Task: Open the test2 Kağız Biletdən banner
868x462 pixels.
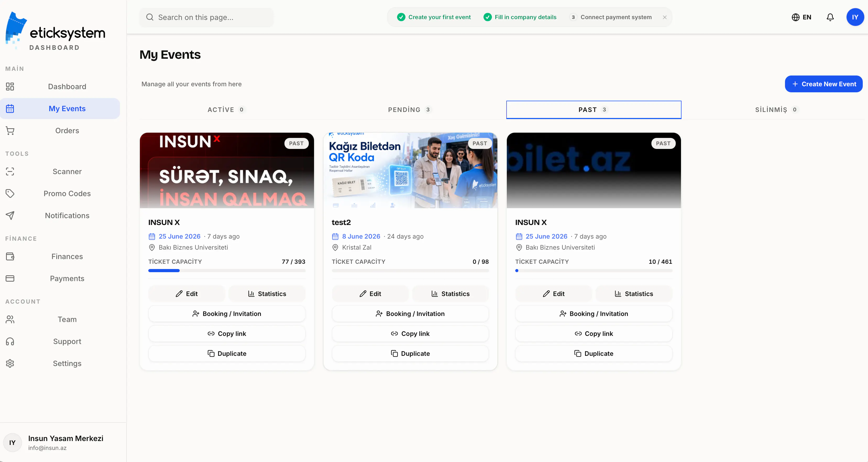Action: (410, 170)
